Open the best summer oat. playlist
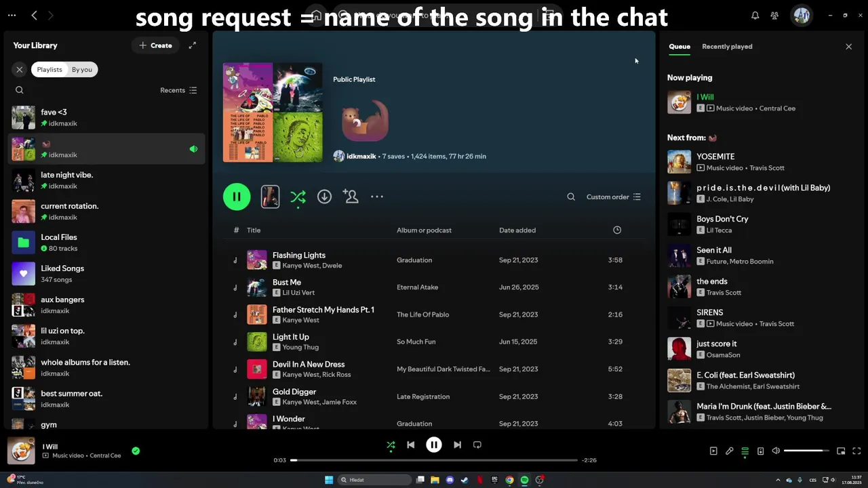This screenshot has width=868, height=488. pos(106,399)
